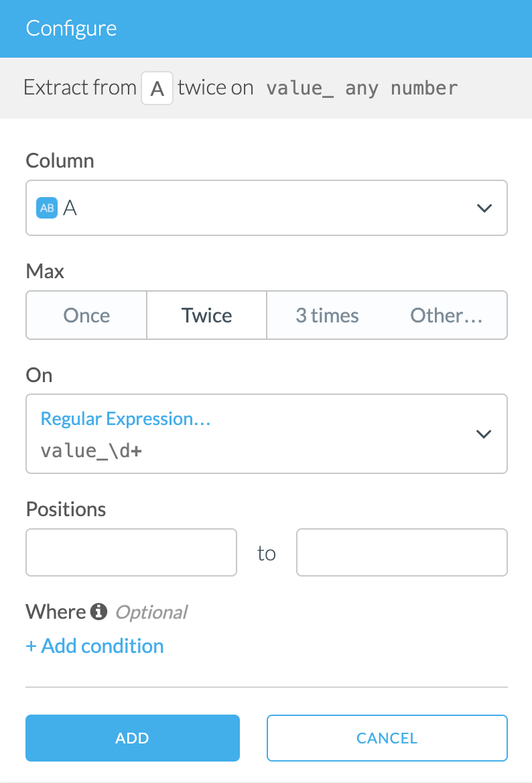532x783 pixels.
Task: Click the first Positions input field
Action: point(131,552)
